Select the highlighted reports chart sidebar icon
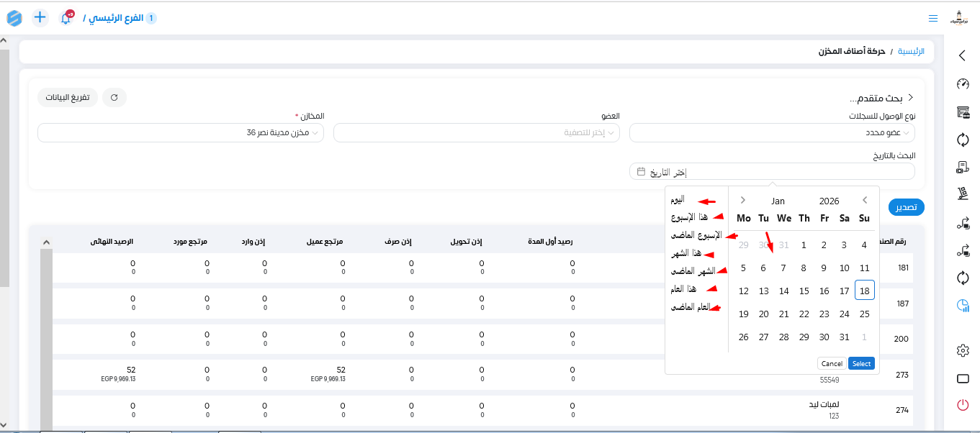 click(x=963, y=306)
